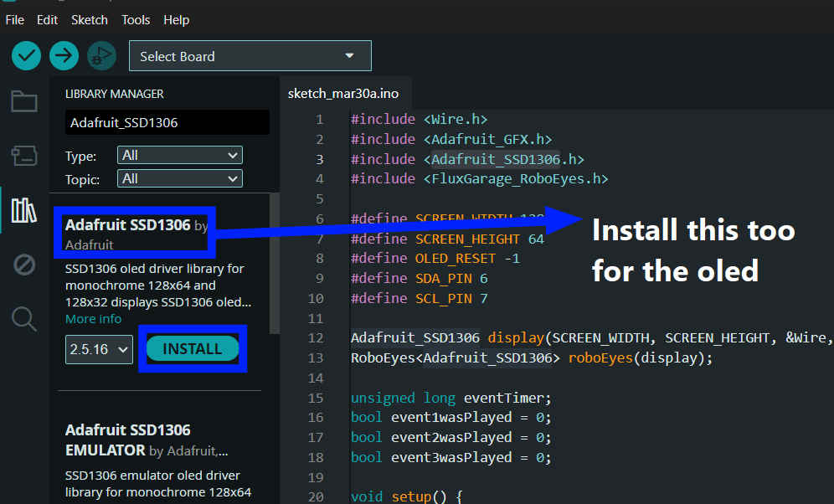Click the 'RoboEyes<Adafruit_SSD1306> roboEyes(display);' line
Viewport: 834px width, 504px height.
pos(532,357)
